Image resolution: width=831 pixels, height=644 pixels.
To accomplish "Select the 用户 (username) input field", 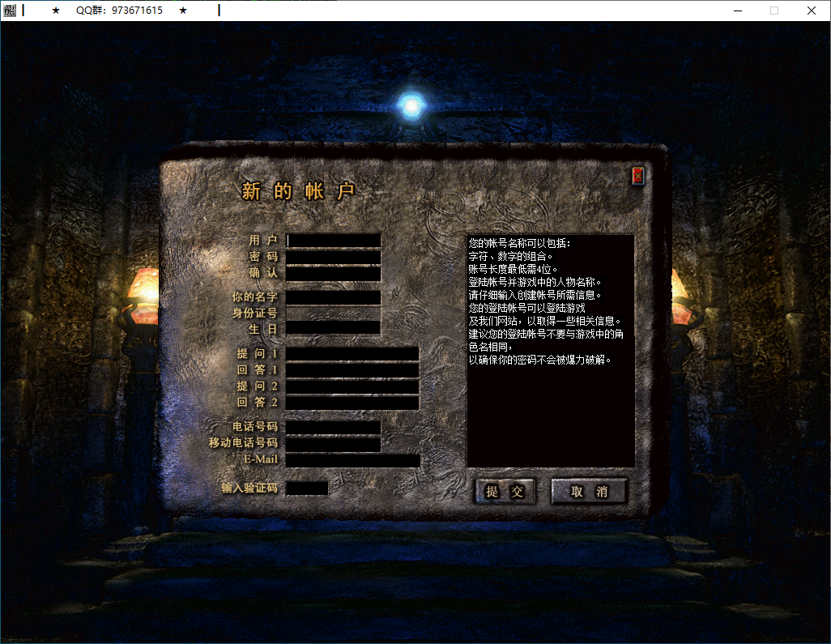I will point(334,241).
